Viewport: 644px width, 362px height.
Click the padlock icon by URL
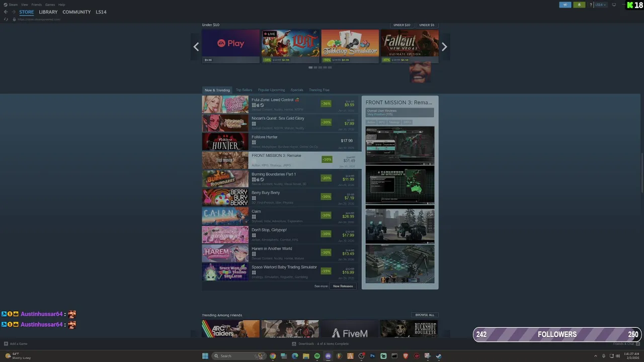point(14,19)
